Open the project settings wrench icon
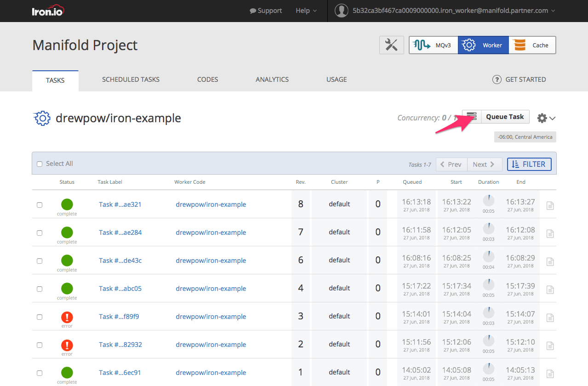588x386 pixels. (391, 45)
